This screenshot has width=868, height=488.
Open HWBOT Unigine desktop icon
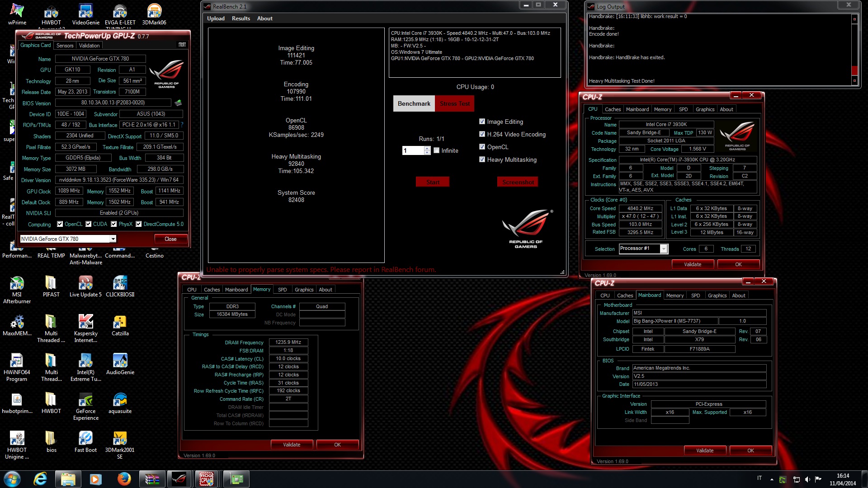pyautogui.click(x=17, y=445)
